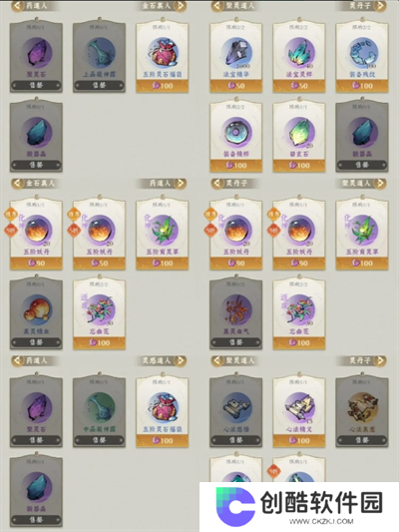Click the right arrow next to 金石真人
399x532 pixels.
[181, 6]
